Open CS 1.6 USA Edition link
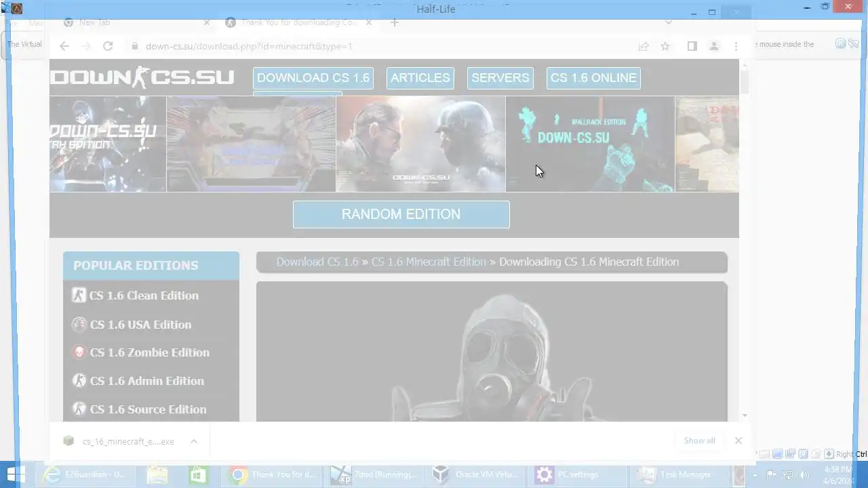 coord(140,325)
